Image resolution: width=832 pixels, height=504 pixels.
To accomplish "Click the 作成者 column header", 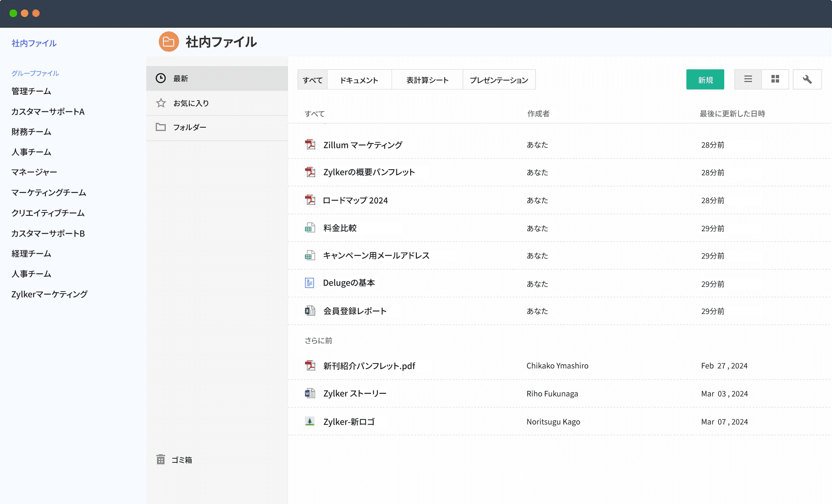I will [538, 114].
